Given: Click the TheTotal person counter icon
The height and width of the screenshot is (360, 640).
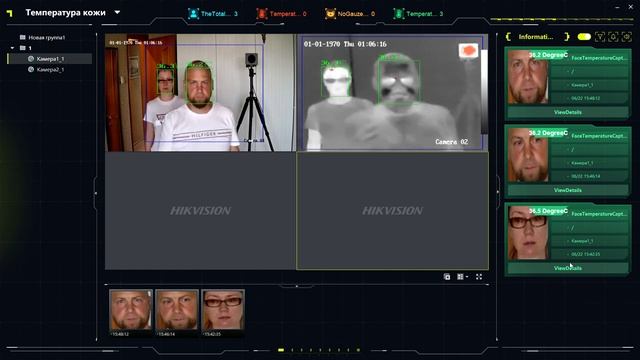Looking at the screenshot, I should [x=193, y=13].
